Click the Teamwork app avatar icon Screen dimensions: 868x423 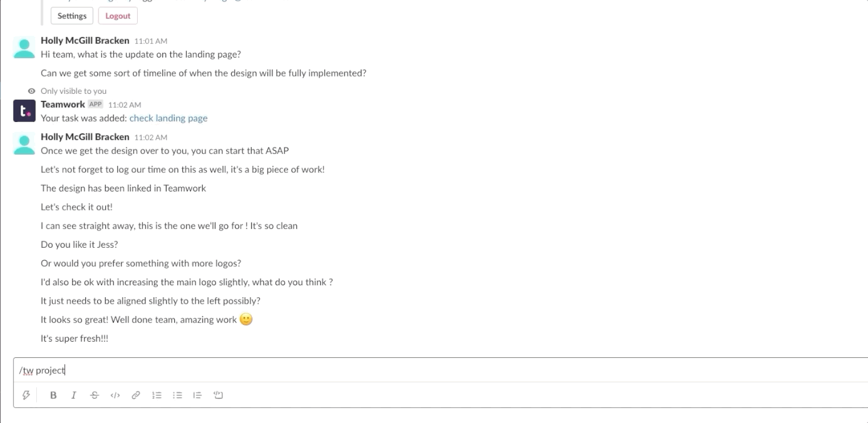(x=24, y=111)
